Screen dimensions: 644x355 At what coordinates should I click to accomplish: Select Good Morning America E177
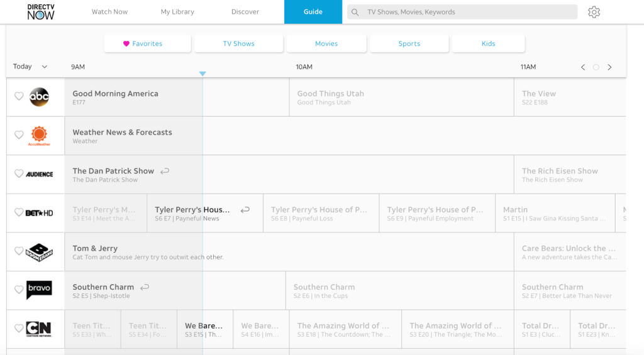pos(177,97)
